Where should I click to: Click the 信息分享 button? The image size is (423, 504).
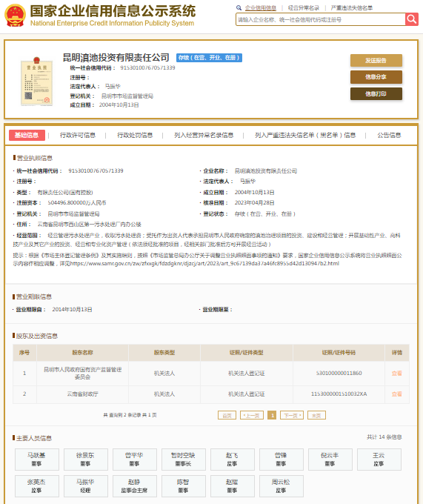pos(376,77)
